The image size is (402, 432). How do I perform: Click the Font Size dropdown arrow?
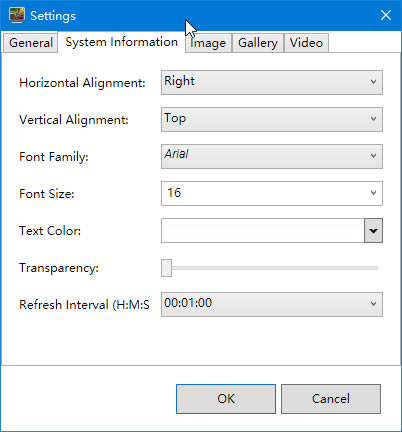pyautogui.click(x=373, y=193)
